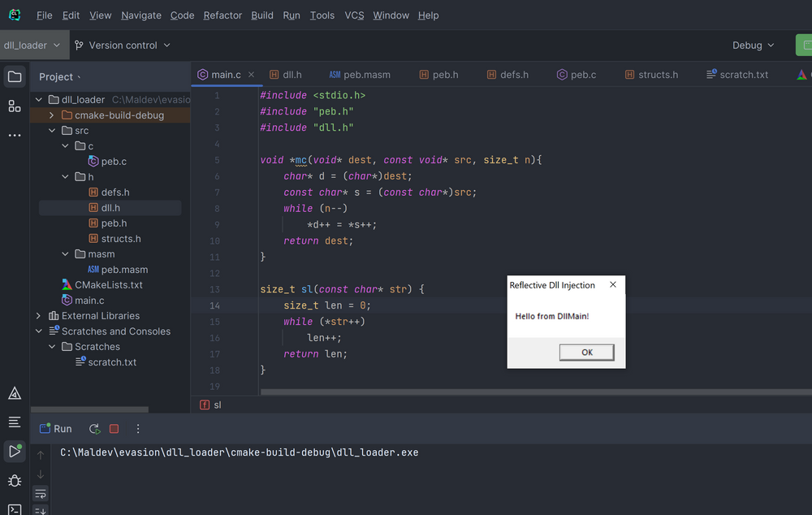Expand External Libraries in Project tree

click(x=38, y=315)
